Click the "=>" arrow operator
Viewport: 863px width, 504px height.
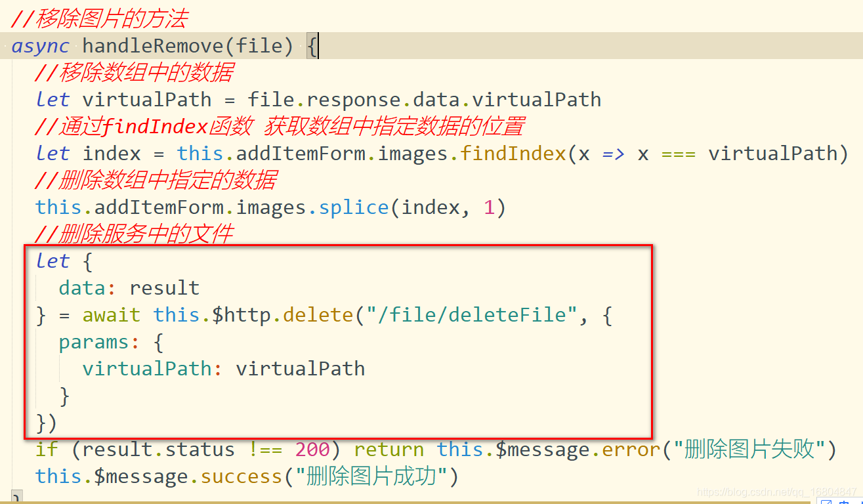pos(614,154)
